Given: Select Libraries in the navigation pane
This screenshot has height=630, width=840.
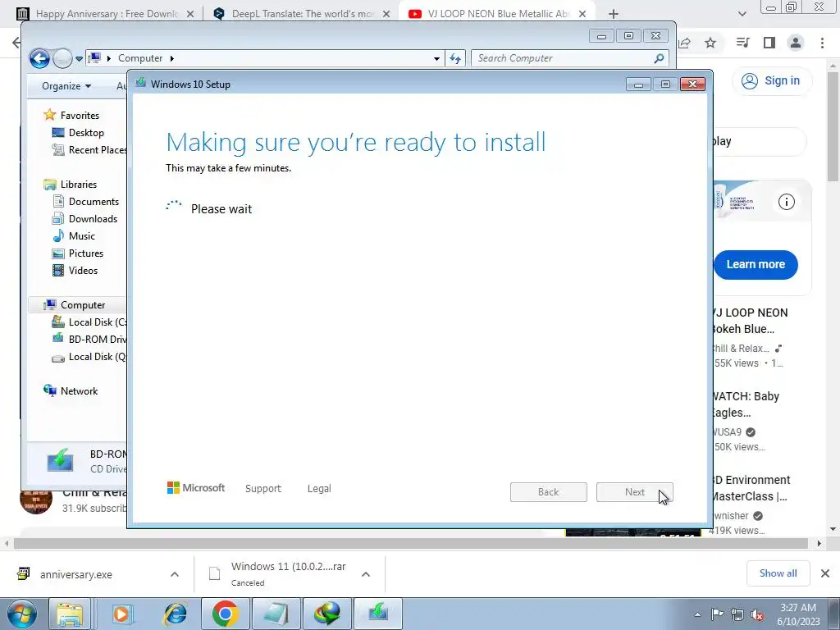Looking at the screenshot, I should (79, 185).
